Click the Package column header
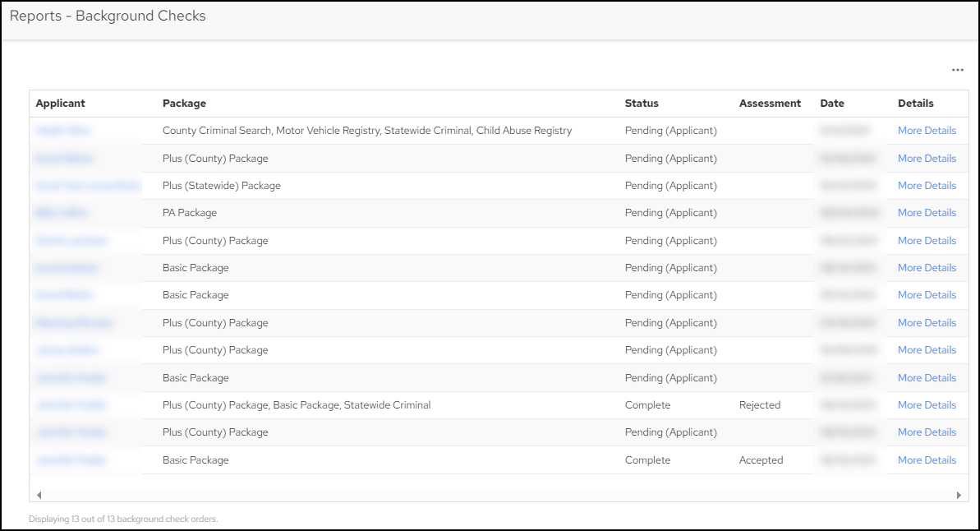 [x=184, y=104]
